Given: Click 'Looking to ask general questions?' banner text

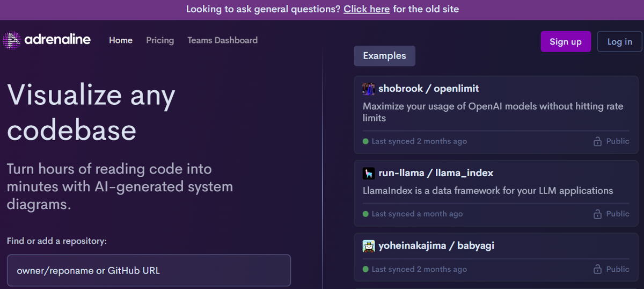Looking at the screenshot, I should (x=262, y=9).
